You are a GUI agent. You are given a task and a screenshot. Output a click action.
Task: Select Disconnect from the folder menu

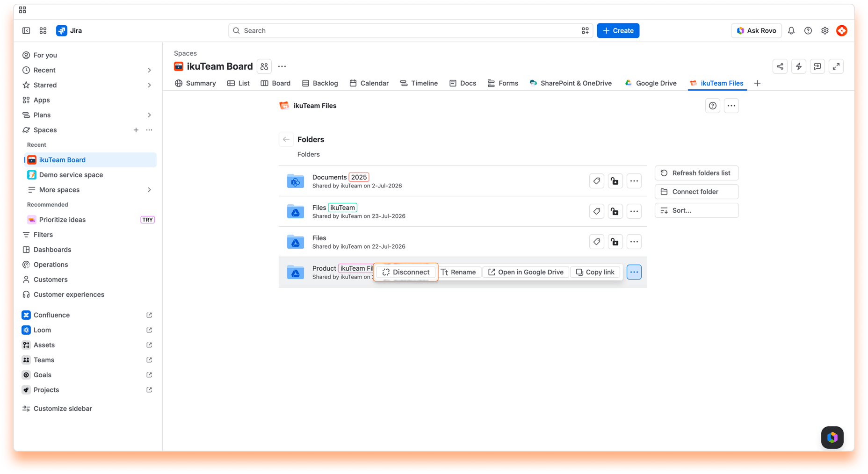coord(406,272)
